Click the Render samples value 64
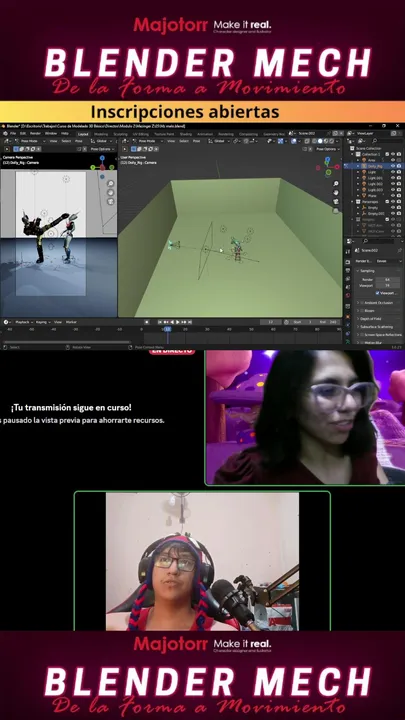The image size is (405, 720). [x=388, y=280]
